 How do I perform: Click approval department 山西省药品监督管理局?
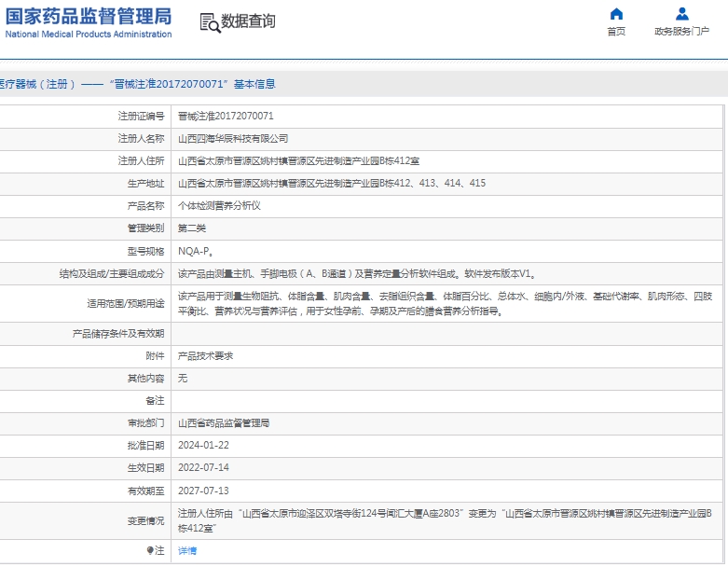coord(224,423)
